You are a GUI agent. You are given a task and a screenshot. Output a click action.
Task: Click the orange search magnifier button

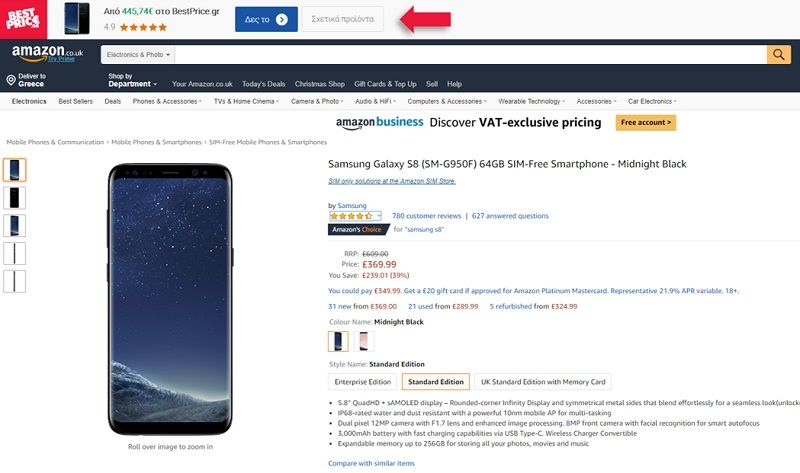click(x=778, y=54)
